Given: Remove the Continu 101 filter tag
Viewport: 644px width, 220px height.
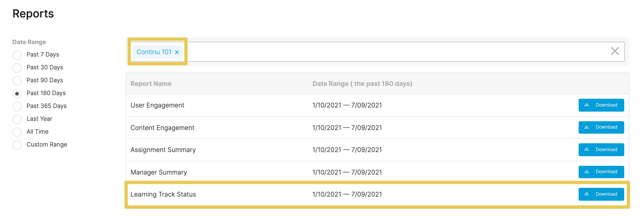Looking at the screenshot, I should (177, 52).
